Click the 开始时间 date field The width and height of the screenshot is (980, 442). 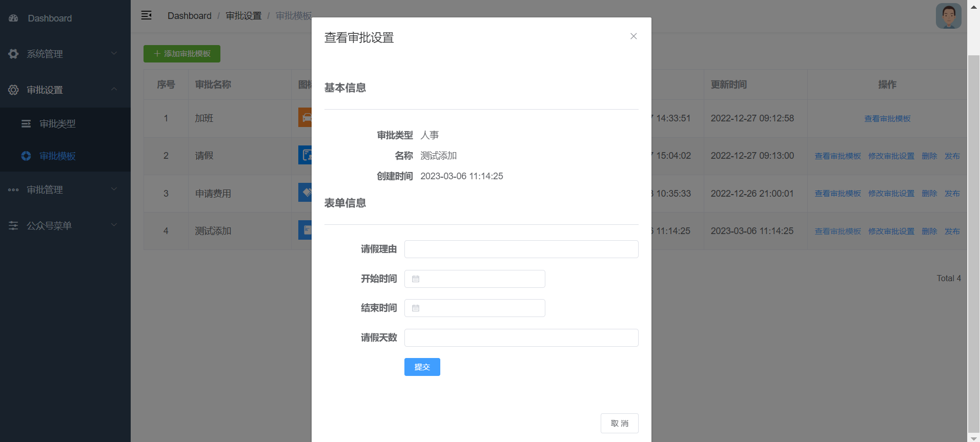475,279
